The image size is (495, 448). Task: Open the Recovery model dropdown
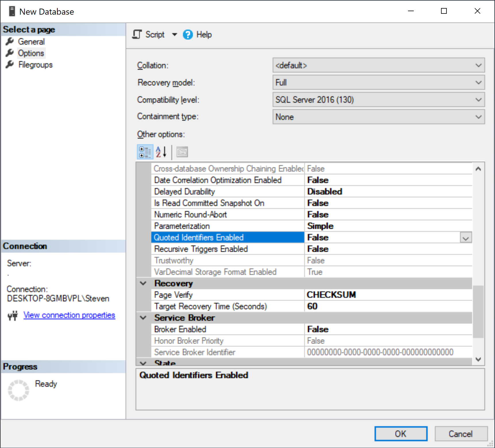click(478, 82)
